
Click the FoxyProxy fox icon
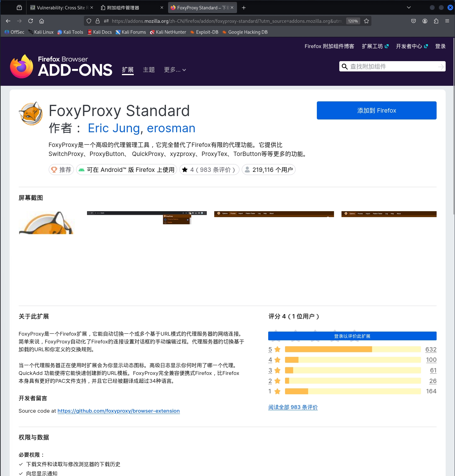click(x=31, y=114)
